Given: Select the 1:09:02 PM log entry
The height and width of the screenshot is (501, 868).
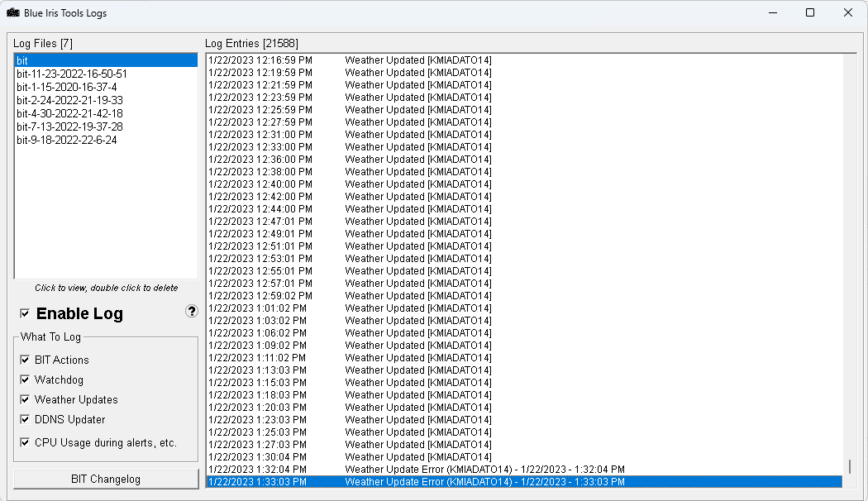Looking at the screenshot, I should point(524,345).
